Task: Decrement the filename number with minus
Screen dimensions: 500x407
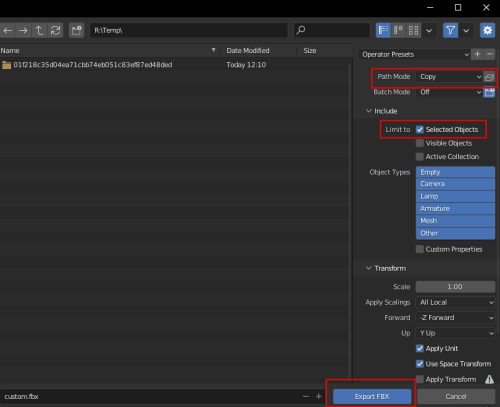Action: (306, 396)
